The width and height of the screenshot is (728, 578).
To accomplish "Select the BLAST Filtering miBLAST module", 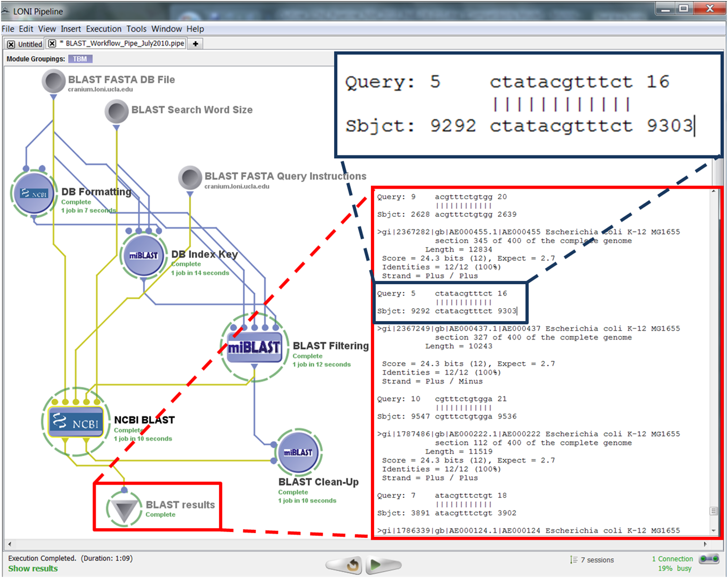I will tap(254, 348).
